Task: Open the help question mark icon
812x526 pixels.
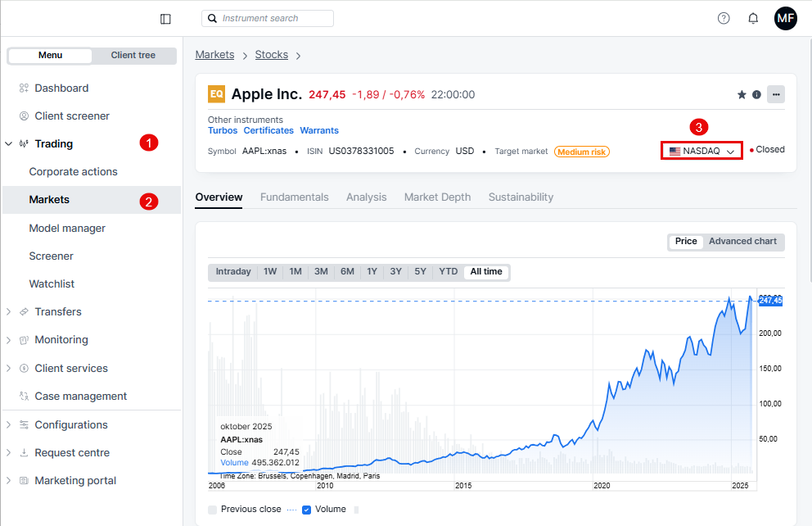Action: (x=724, y=18)
